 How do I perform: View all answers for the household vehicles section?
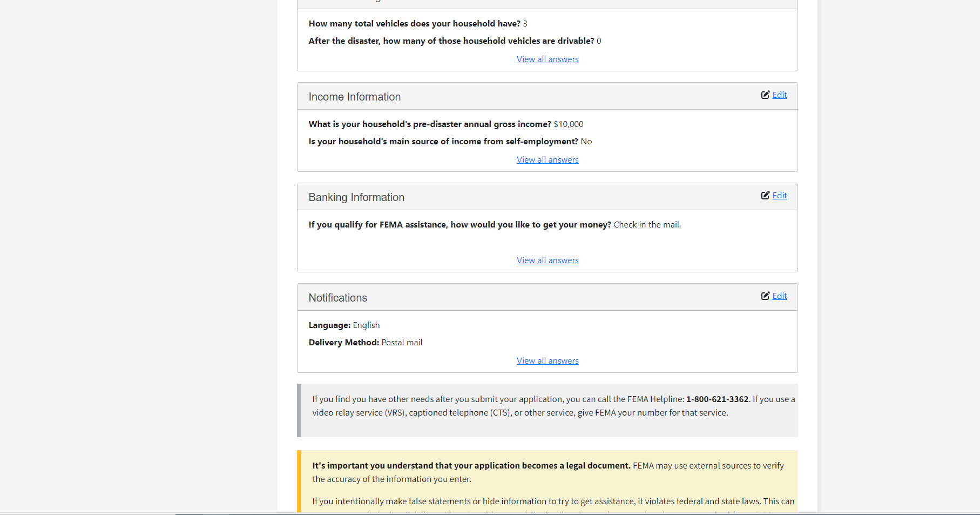pyautogui.click(x=548, y=59)
